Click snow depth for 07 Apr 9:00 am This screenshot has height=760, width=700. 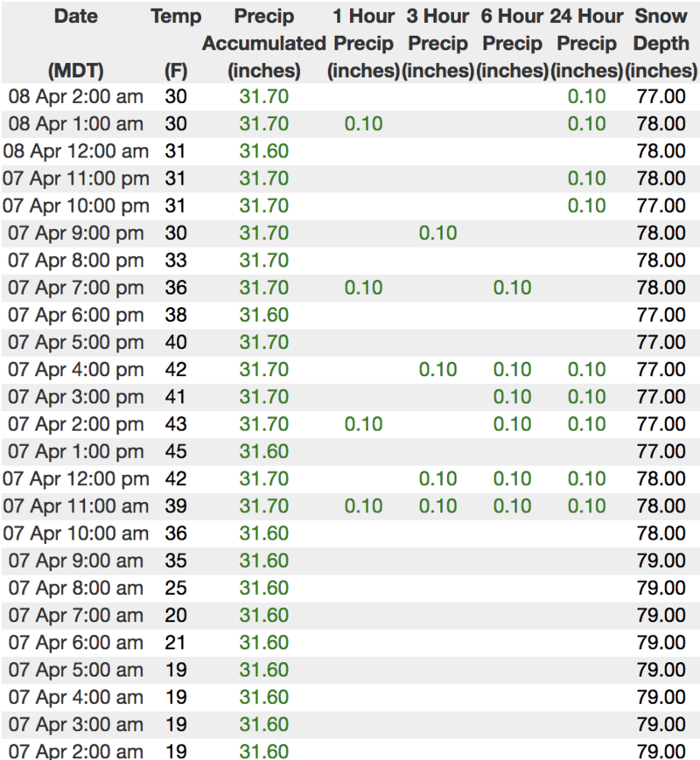(661, 561)
